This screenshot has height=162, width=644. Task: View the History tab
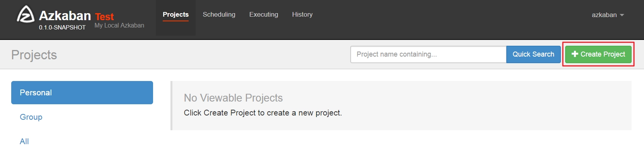point(302,15)
